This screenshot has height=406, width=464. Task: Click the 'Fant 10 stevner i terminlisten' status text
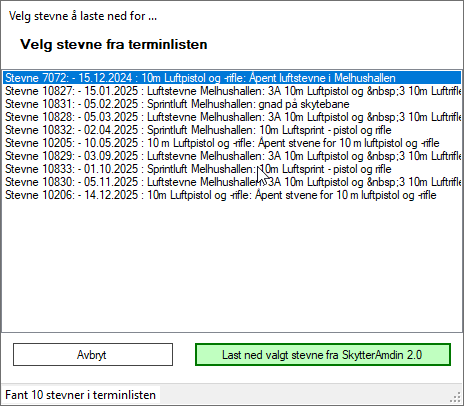tap(80, 395)
